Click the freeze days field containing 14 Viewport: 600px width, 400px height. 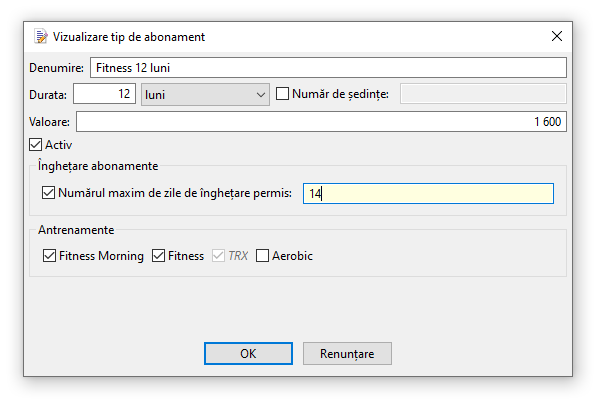428,194
